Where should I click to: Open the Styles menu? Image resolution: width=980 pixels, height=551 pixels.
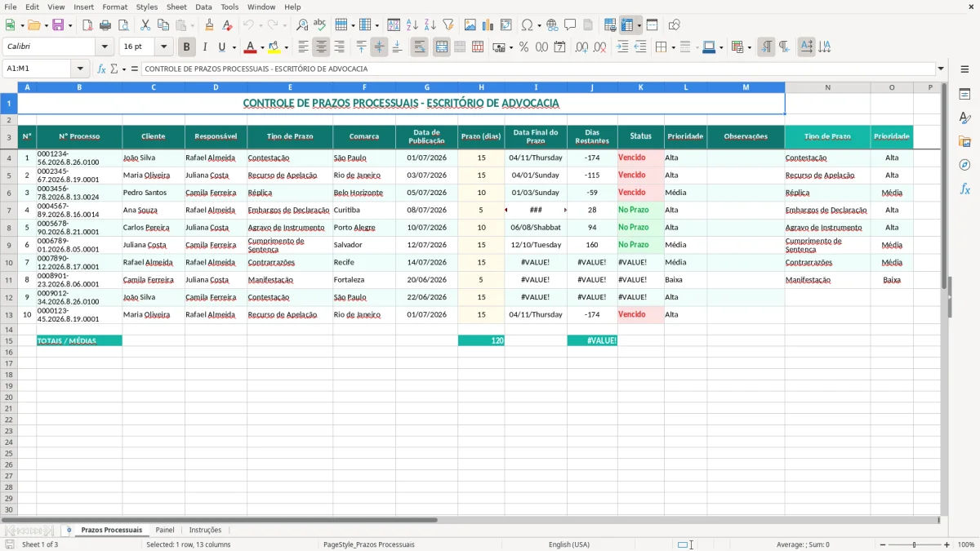(x=147, y=7)
